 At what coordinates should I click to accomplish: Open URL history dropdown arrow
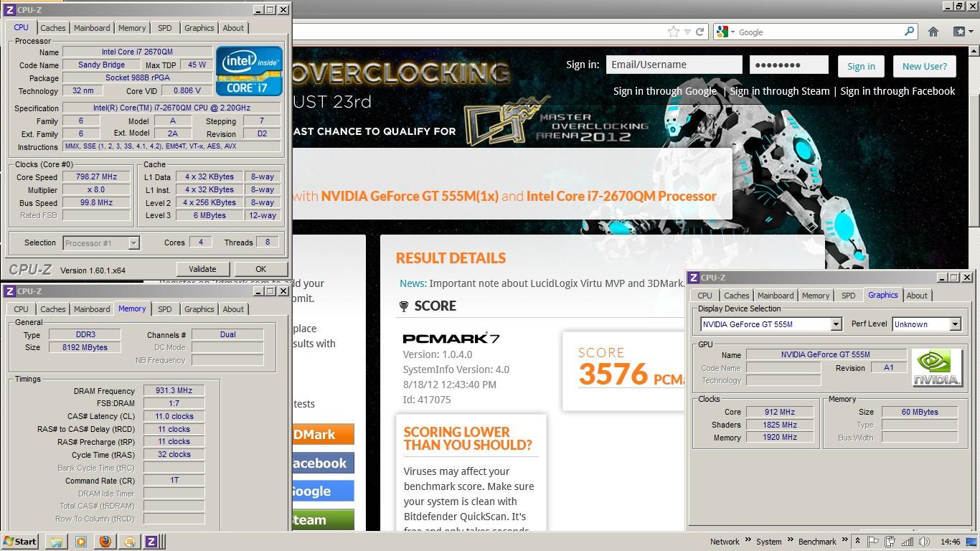pos(687,32)
